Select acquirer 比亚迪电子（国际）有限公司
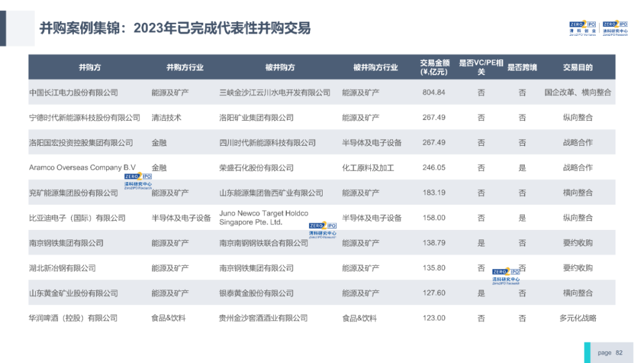This screenshot has width=644, height=363. pos(77,218)
